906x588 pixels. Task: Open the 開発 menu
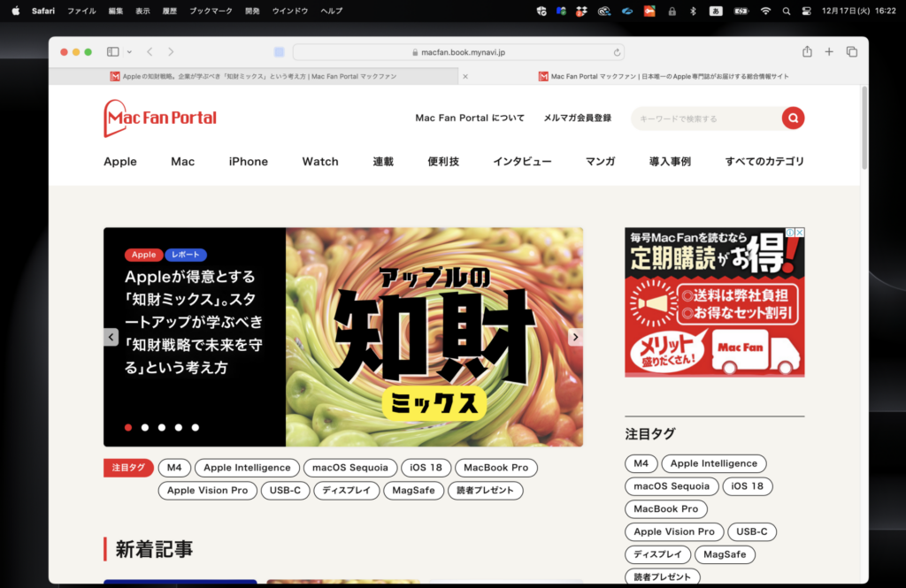252,11
